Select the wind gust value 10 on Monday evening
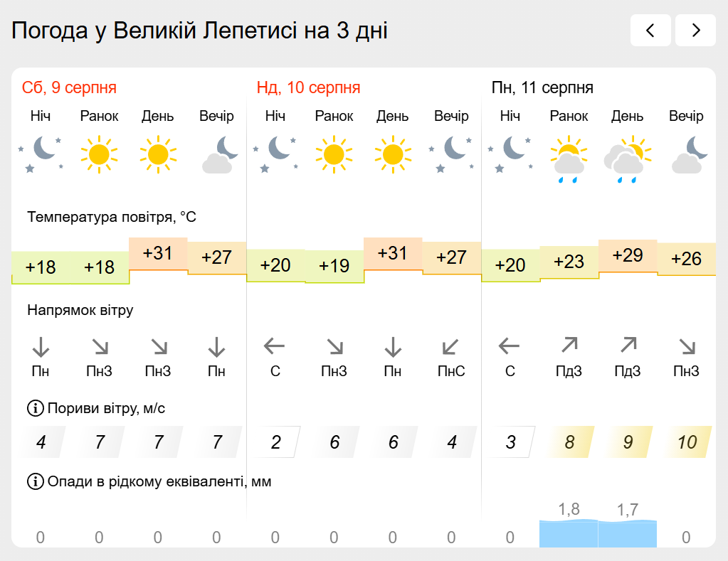 [687, 442]
